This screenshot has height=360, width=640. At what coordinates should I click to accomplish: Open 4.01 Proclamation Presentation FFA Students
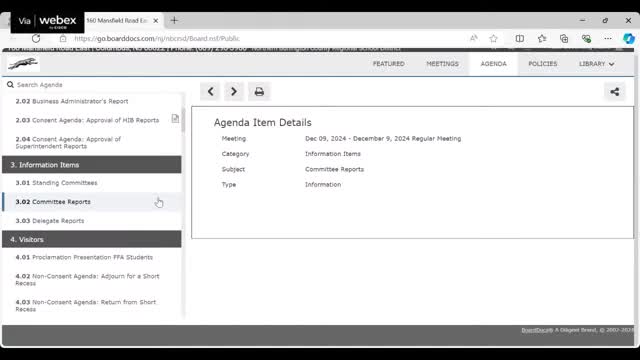84,257
